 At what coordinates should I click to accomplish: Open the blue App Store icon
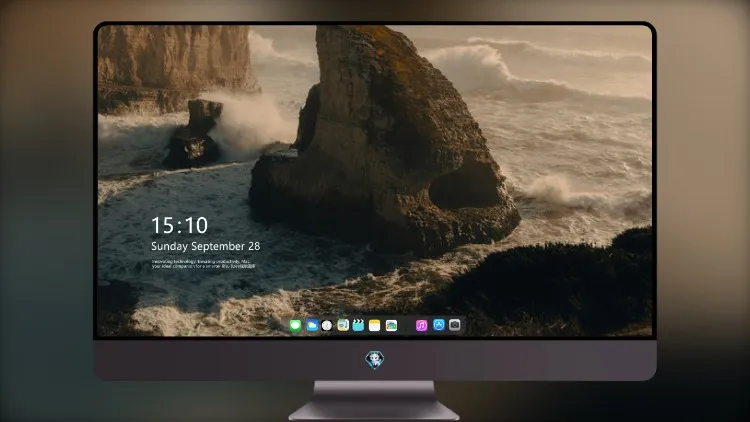click(439, 325)
